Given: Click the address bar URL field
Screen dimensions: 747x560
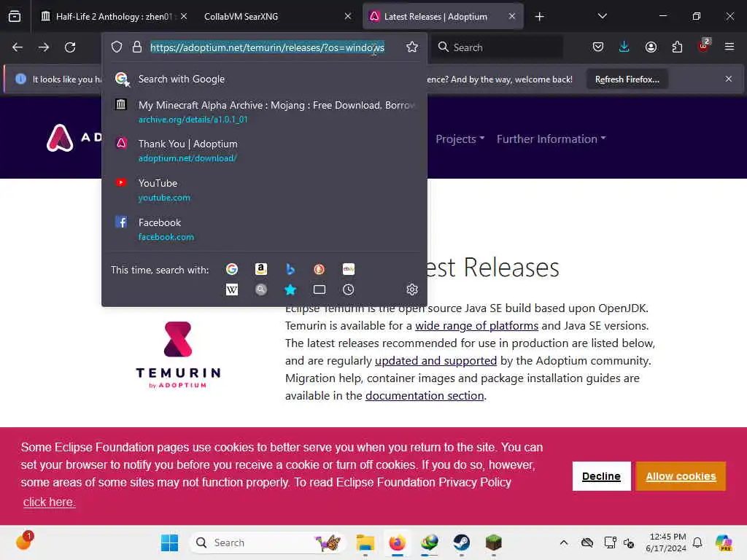Looking at the screenshot, I should pyautogui.click(x=267, y=47).
